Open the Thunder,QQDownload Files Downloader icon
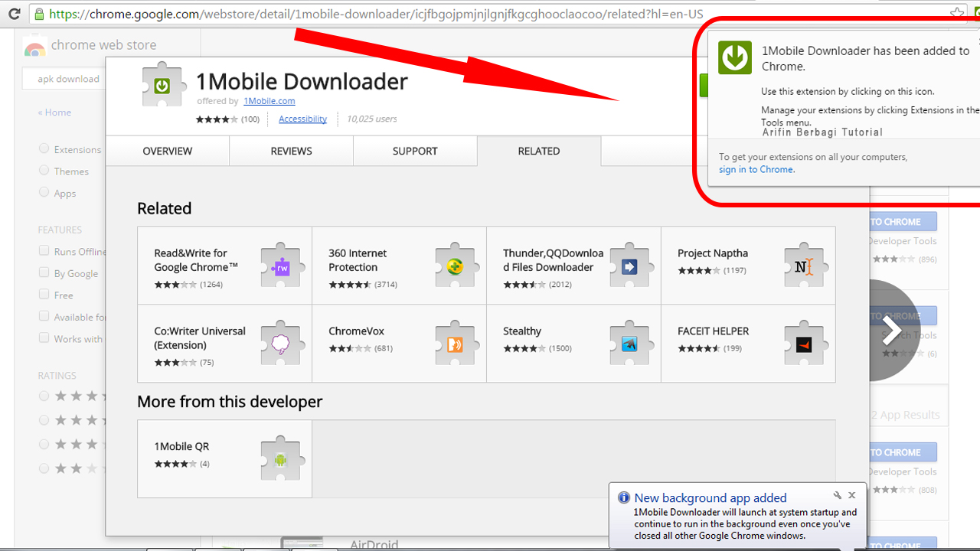This screenshot has width=980, height=551. 631,266
